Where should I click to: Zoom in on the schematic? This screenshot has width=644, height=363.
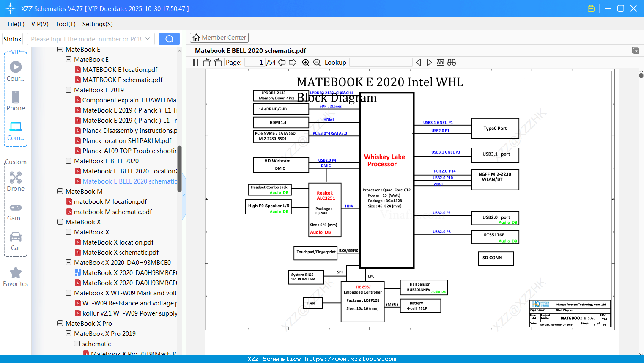pos(306,63)
